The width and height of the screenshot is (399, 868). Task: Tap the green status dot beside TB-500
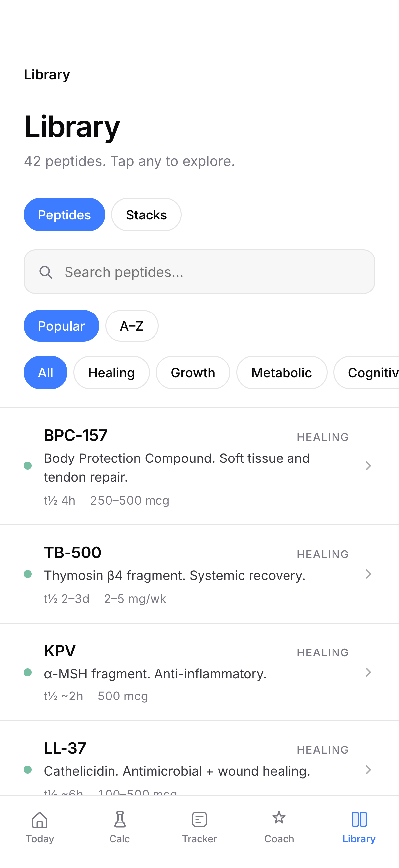point(28,574)
